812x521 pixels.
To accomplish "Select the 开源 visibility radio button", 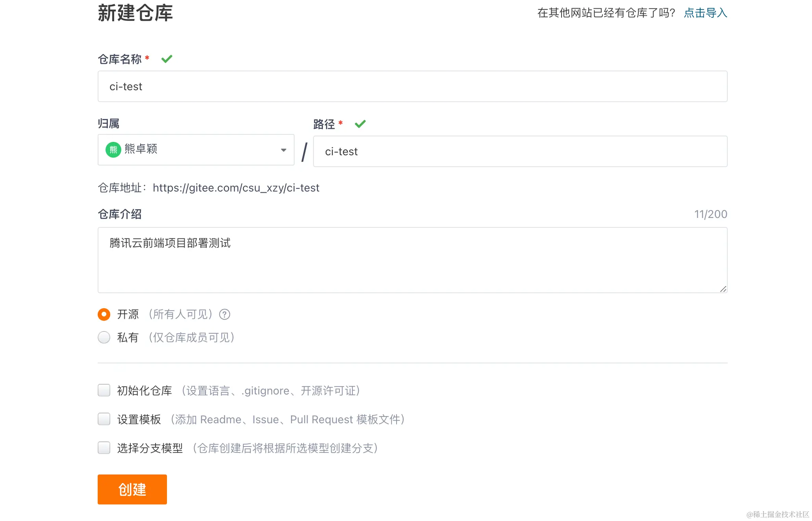I will (104, 314).
